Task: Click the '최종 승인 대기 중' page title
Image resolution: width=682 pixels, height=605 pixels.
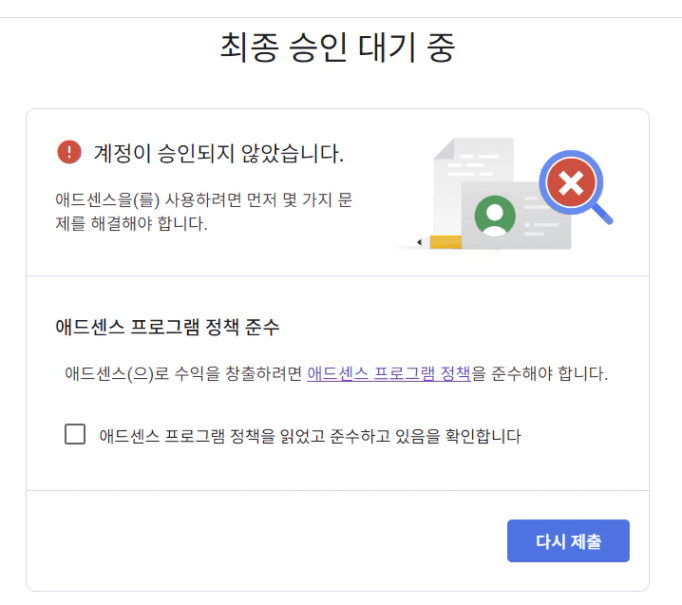Action: [338, 48]
